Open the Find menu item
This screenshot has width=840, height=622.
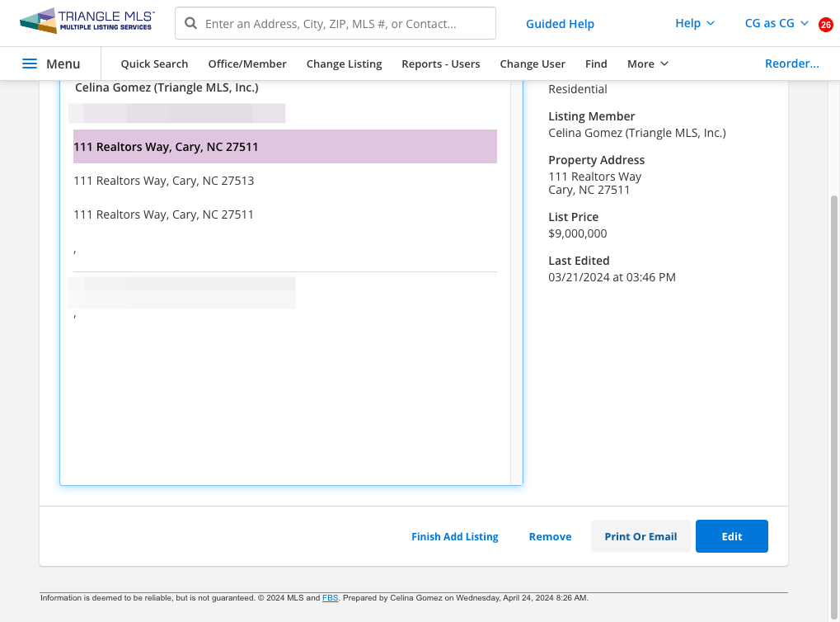point(596,64)
